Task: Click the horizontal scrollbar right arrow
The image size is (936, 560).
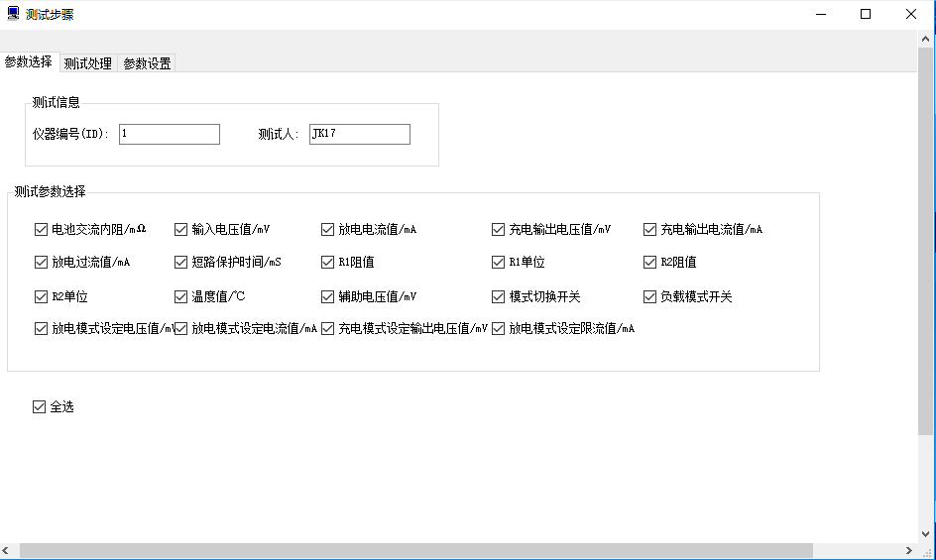Action: point(909,551)
